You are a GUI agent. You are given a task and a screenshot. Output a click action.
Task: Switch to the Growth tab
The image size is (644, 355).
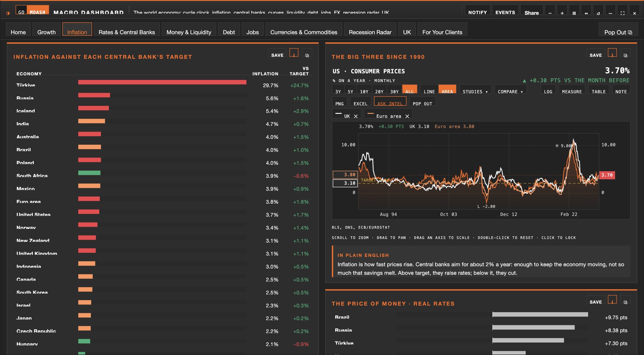(x=46, y=30)
